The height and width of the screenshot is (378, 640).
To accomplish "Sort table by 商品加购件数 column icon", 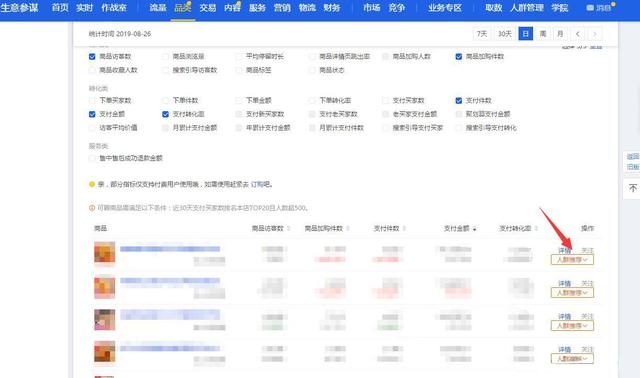I will click(x=348, y=229).
